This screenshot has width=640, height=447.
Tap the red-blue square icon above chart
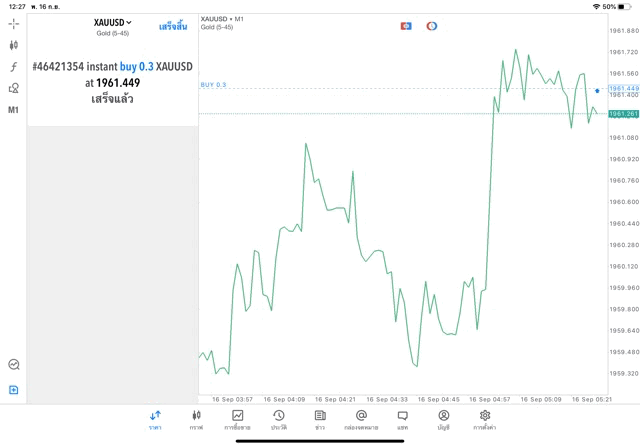(406, 26)
